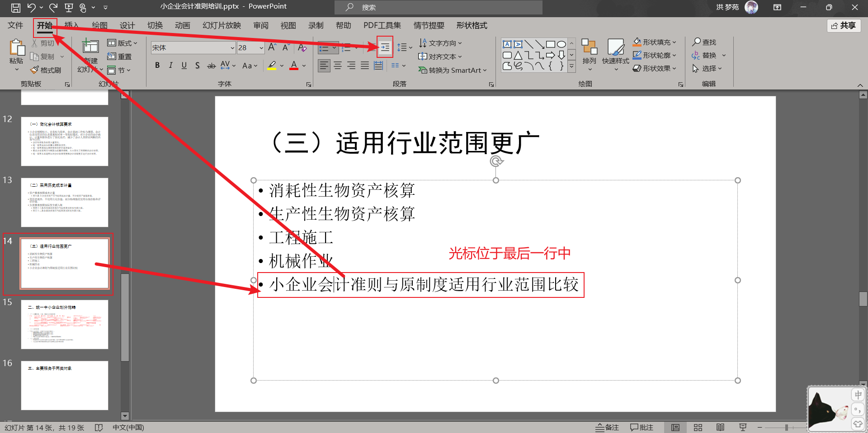Switch to Slide Sorter view icon

698,428
